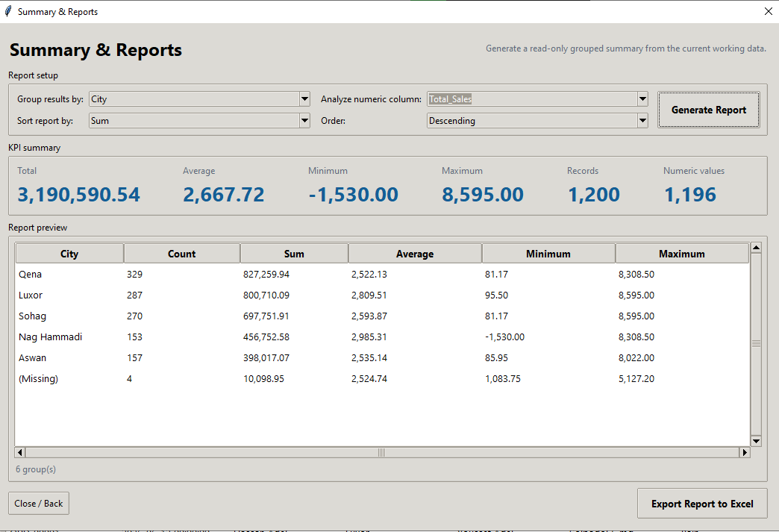779x532 pixels.
Task: Click the (Missing) average 2,524.74
Action: pyautogui.click(x=369, y=378)
